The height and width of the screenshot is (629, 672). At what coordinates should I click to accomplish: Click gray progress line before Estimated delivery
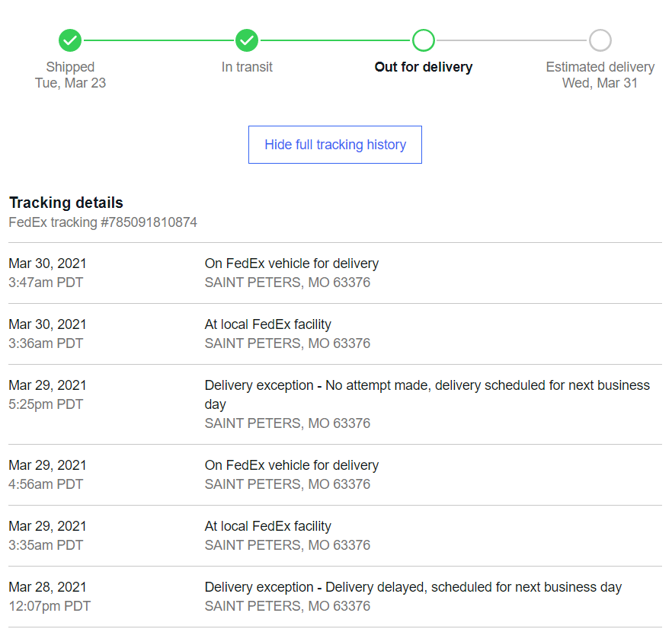click(x=511, y=40)
